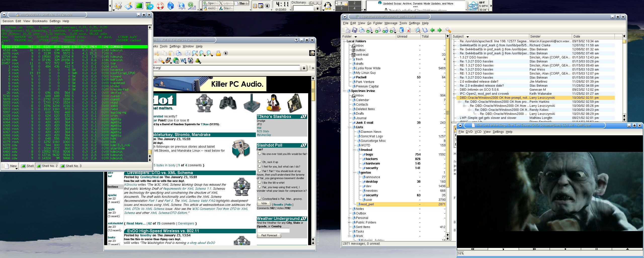This screenshot has width=644, height=258.
Task: Select "I feel for you" poll option
Action: 260,166
